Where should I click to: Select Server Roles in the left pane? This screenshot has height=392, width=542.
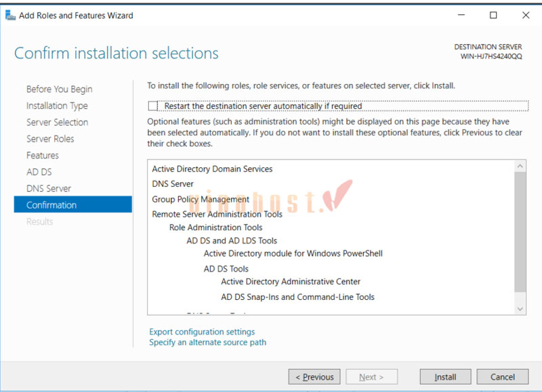50,139
